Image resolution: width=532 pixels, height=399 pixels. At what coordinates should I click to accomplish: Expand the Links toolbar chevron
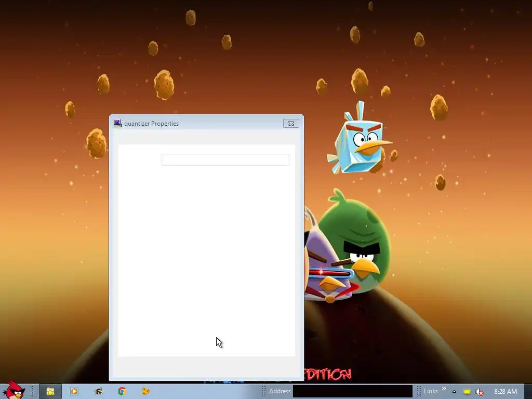pos(444,389)
